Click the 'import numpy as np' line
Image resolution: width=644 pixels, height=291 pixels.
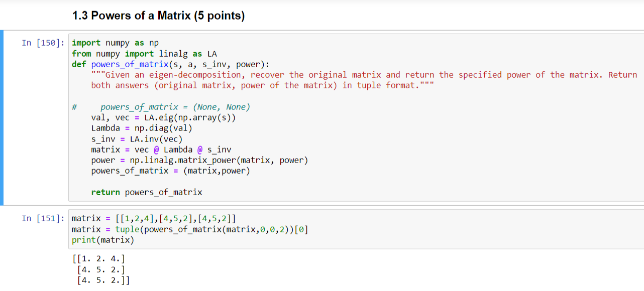point(116,43)
